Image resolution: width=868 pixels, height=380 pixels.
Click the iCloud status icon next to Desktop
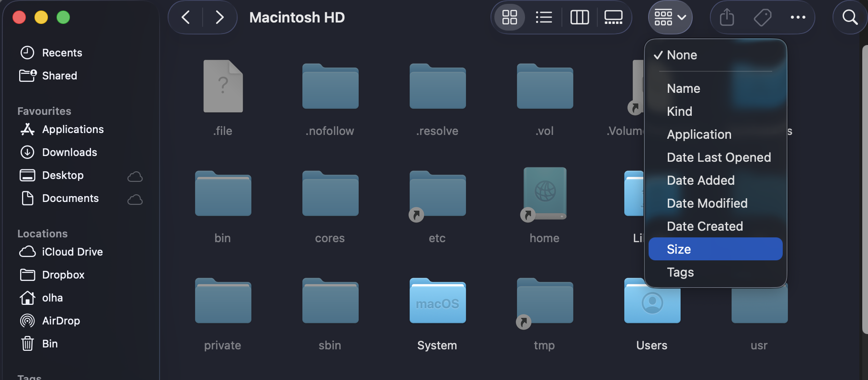(135, 177)
